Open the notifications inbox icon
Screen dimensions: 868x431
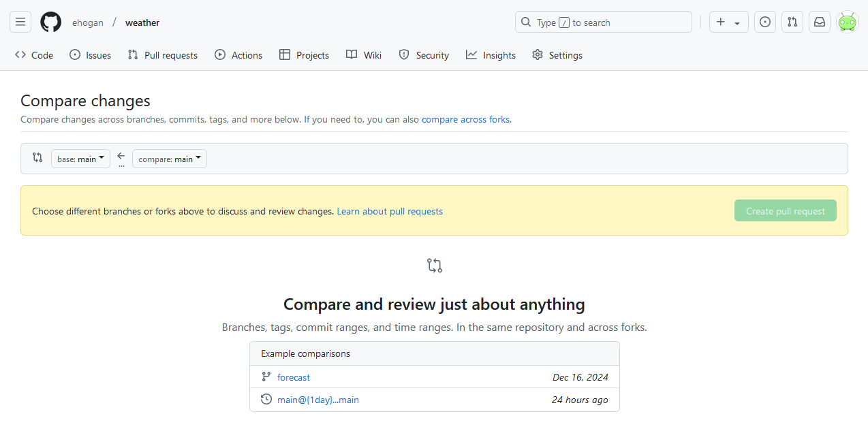click(820, 22)
